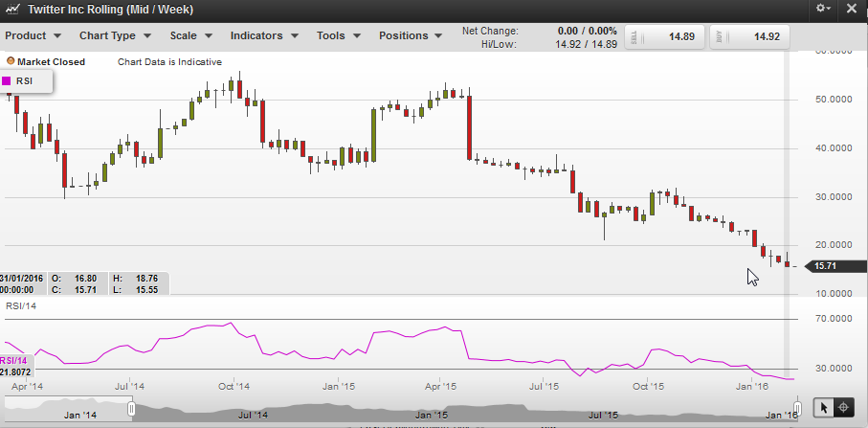Click Jul '14 in the range navigator
This screenshot has height=428, width=868.
coord(253,415)
